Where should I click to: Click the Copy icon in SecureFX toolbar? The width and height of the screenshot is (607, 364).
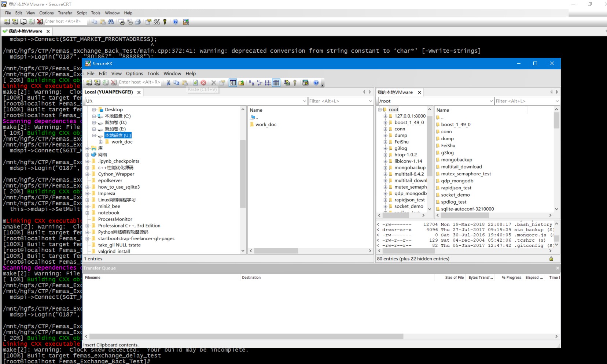(x=176, y=83)
